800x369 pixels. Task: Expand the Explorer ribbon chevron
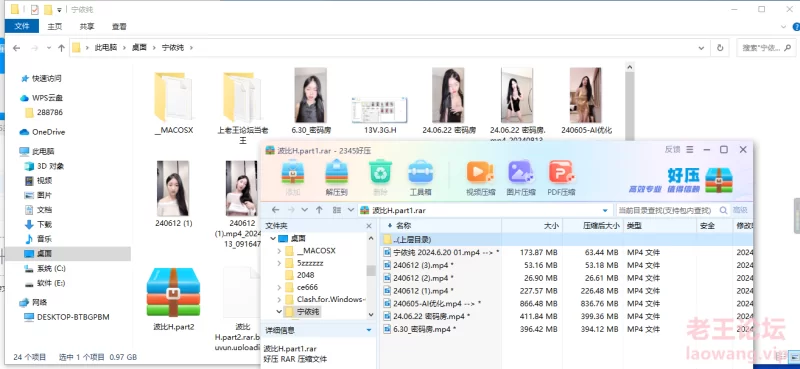coord(783,26)
